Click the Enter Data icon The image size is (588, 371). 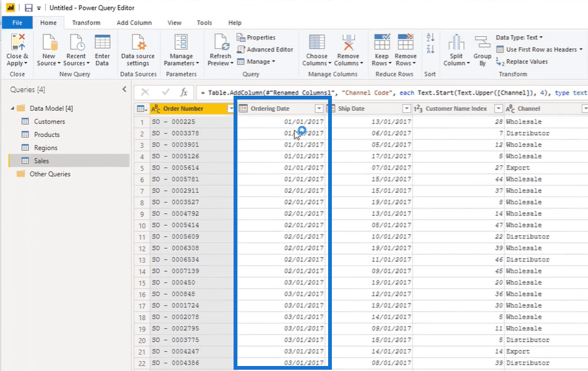coord(102,43)
